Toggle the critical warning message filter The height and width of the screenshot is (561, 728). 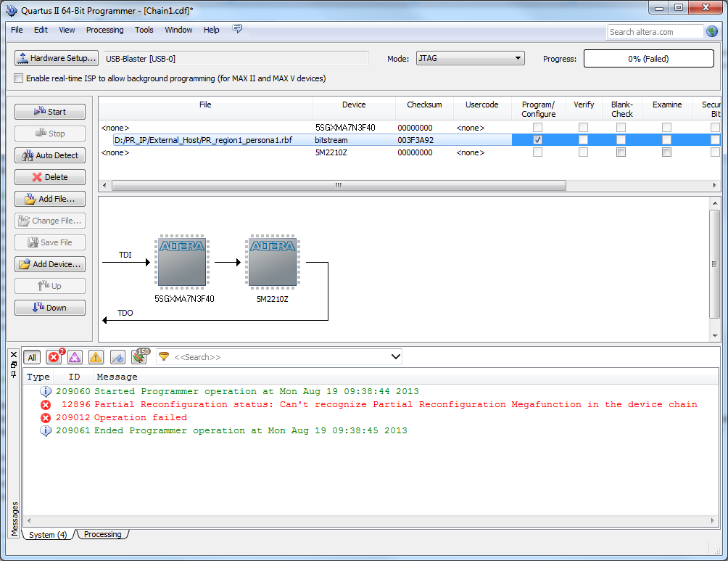click(x=75, y=357)
